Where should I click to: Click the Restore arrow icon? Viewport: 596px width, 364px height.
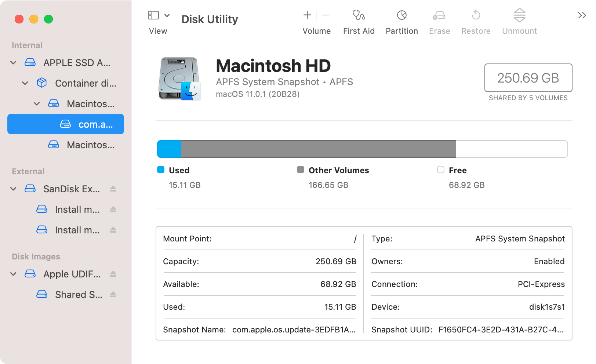point(476,15)
